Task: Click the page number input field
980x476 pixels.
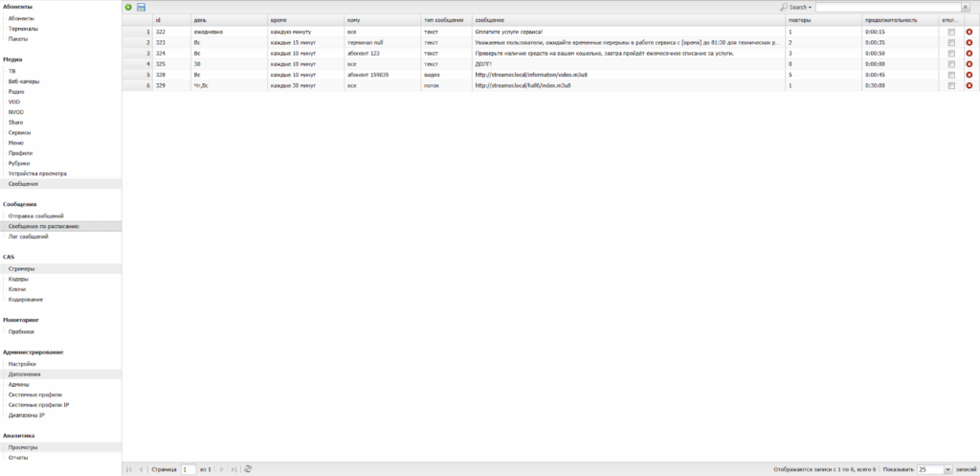Action: pos(189,469)
